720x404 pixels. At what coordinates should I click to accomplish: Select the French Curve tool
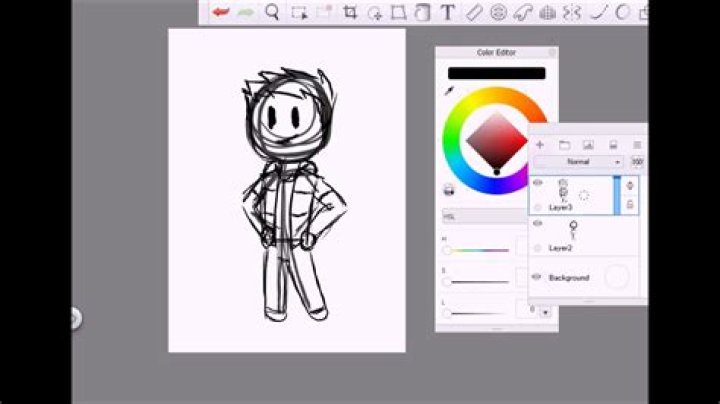coord(523,13)
